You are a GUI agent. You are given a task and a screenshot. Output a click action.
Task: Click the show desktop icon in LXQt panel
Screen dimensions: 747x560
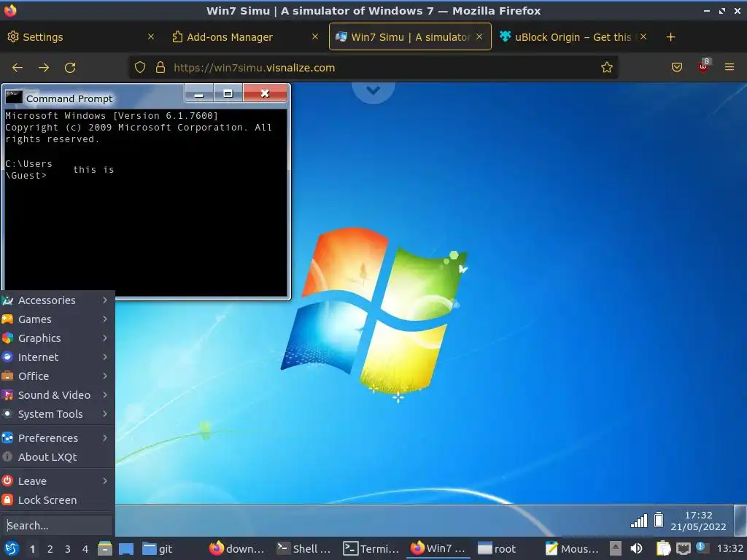[x=125, y=549]
